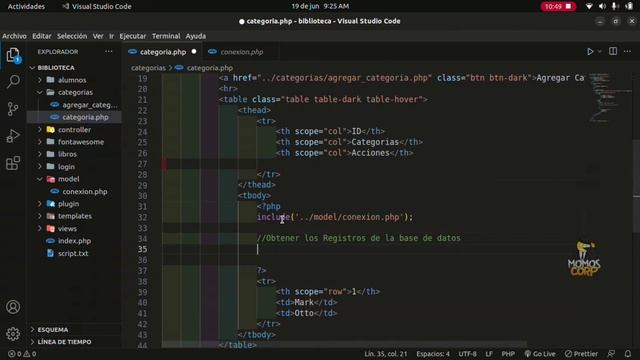Click Go Live server button

click(540, 354)
